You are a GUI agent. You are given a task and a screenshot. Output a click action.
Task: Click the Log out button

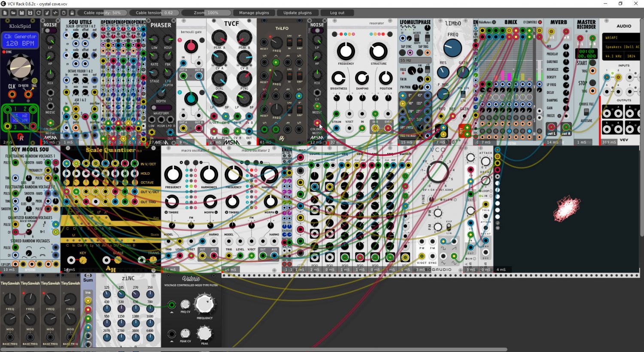337,13
